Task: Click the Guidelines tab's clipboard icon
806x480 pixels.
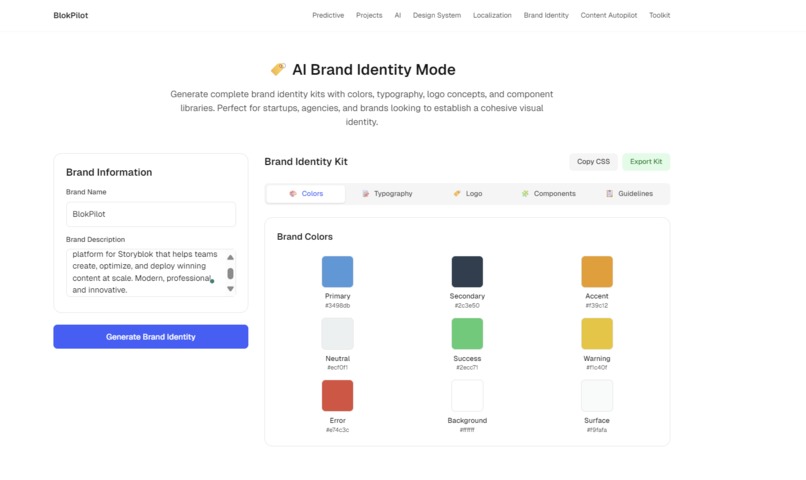Action: [x=609, y=194]
